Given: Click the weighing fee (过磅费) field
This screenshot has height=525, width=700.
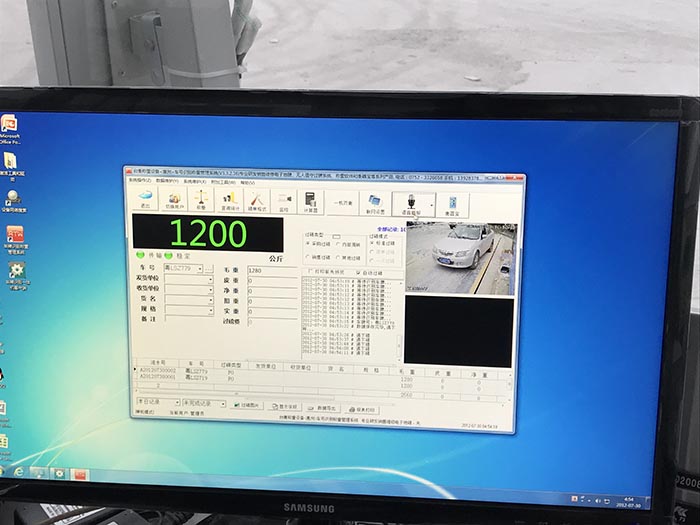Looking at the screenshot, I should [272, 322].
